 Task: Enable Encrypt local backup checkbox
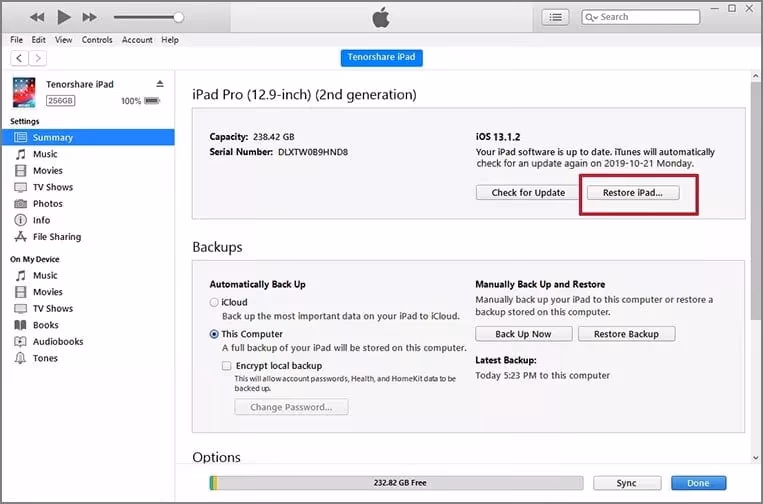coord(226,366)
